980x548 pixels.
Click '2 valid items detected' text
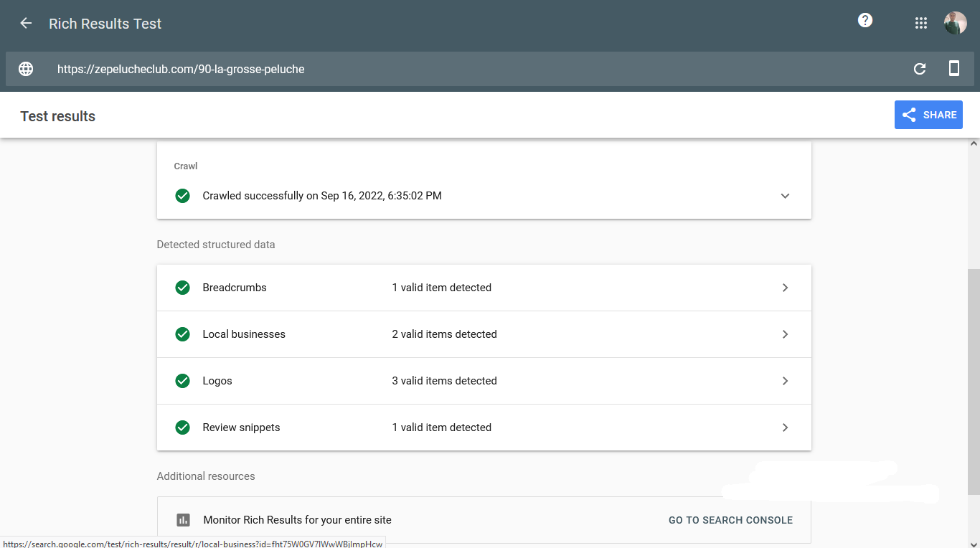pos(444,334)
